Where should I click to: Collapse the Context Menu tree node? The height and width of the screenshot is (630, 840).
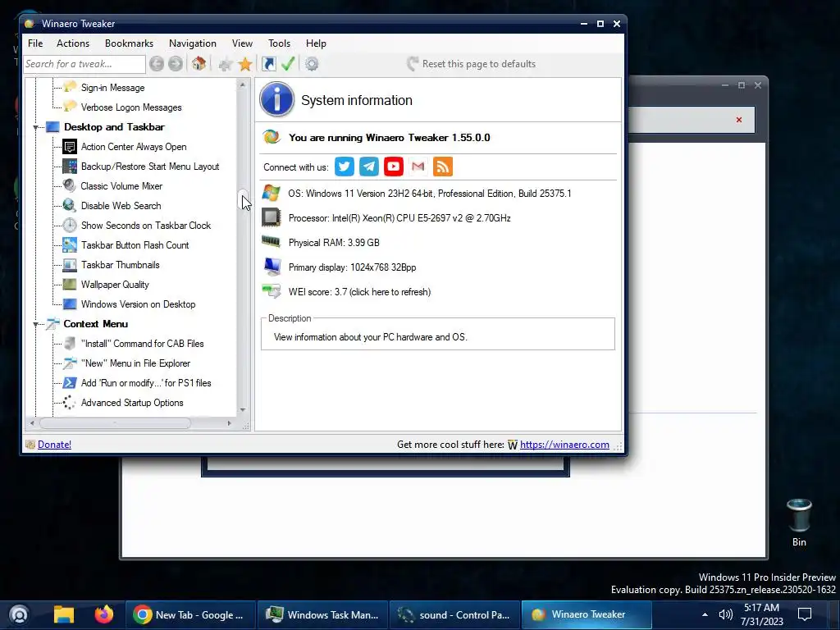click(x=36, y=324)
